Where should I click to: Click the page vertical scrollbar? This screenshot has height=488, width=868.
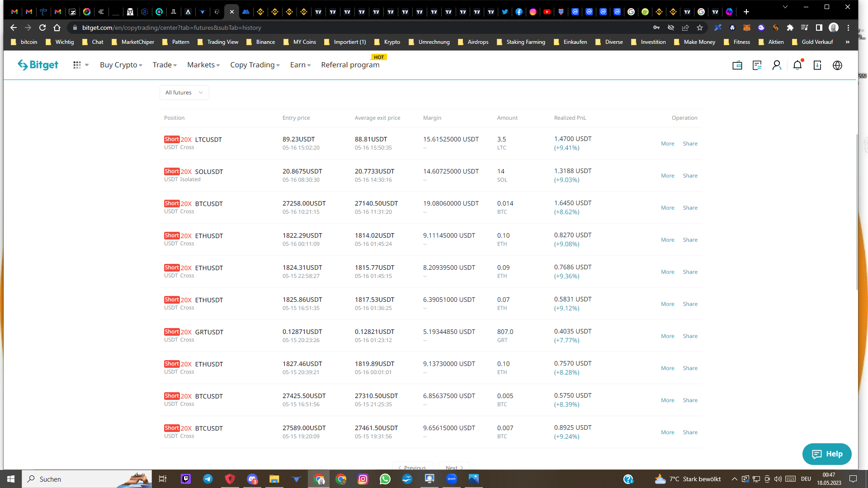857,212
